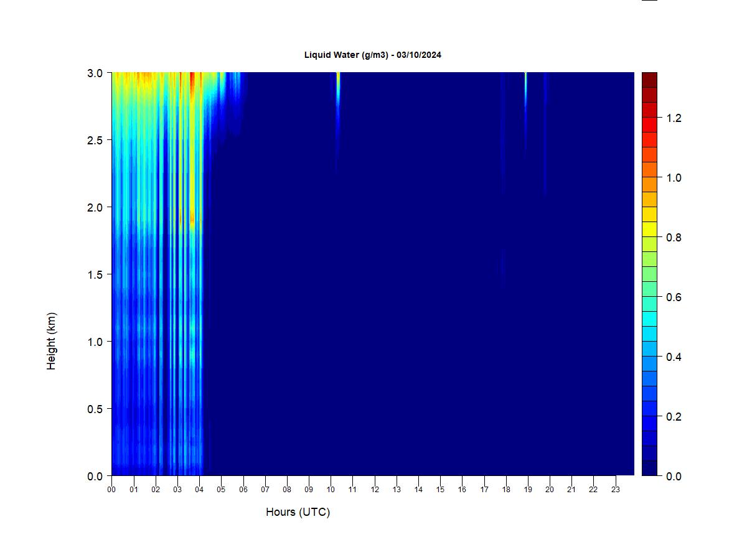
Task: Select the 23 hour tick label
Action: tap(616, 490)
